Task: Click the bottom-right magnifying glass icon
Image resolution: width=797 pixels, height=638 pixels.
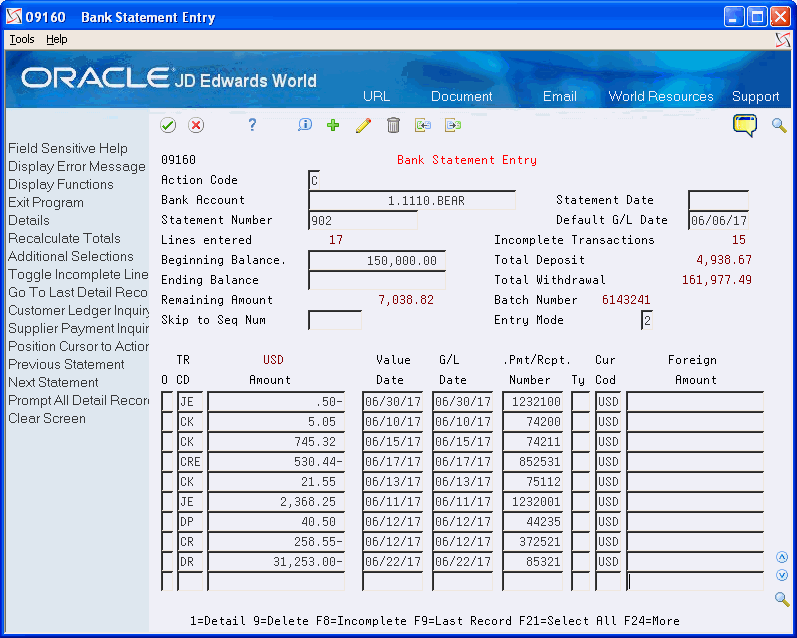Action: (x=782, y=599)
